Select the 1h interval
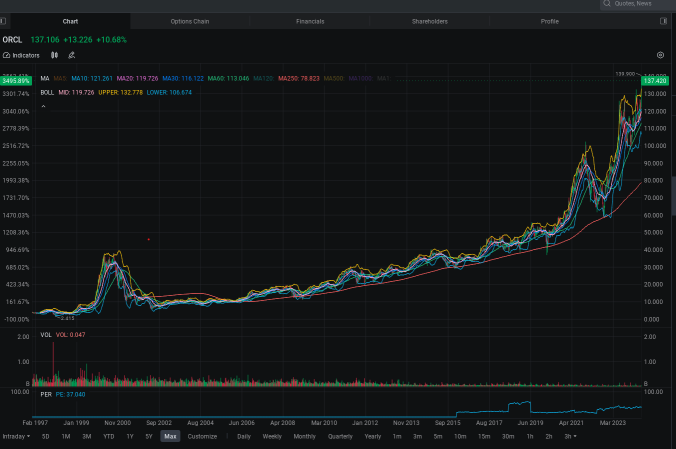 click(x=530, y=436)
